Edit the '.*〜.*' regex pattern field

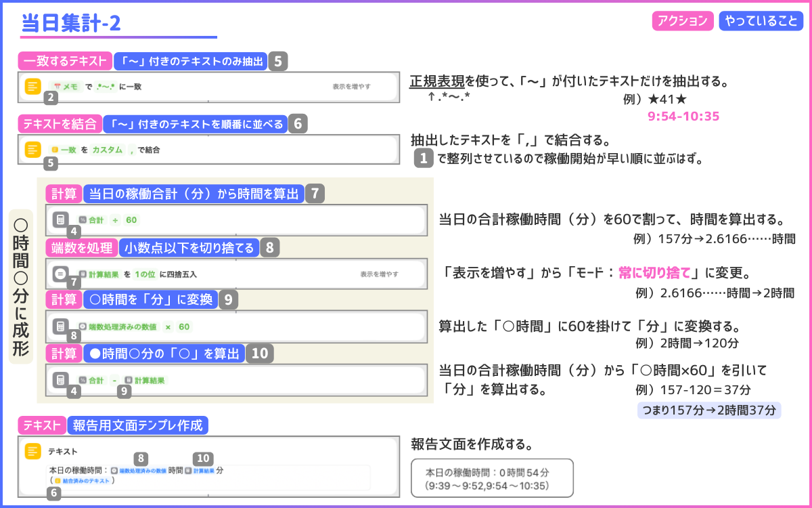coord(107,87)
